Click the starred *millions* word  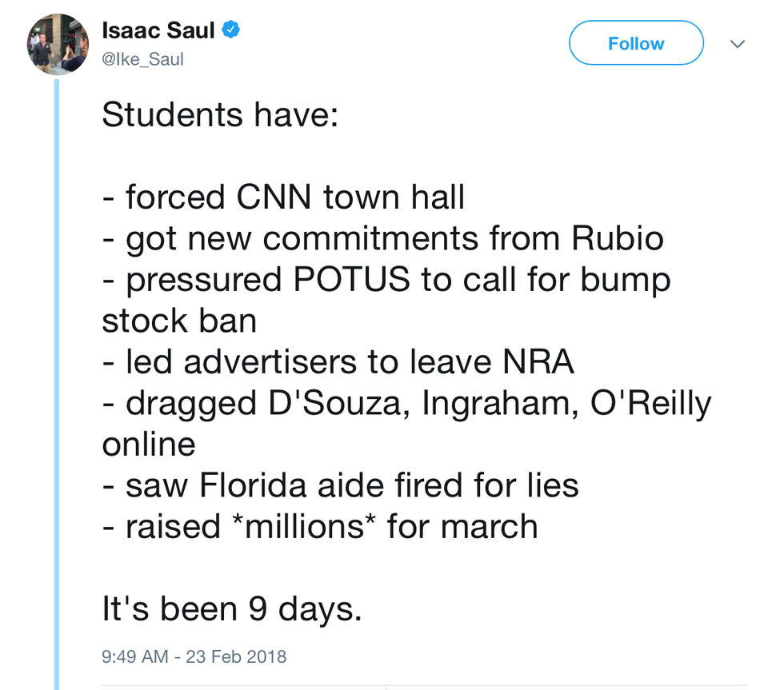(310, 527)
